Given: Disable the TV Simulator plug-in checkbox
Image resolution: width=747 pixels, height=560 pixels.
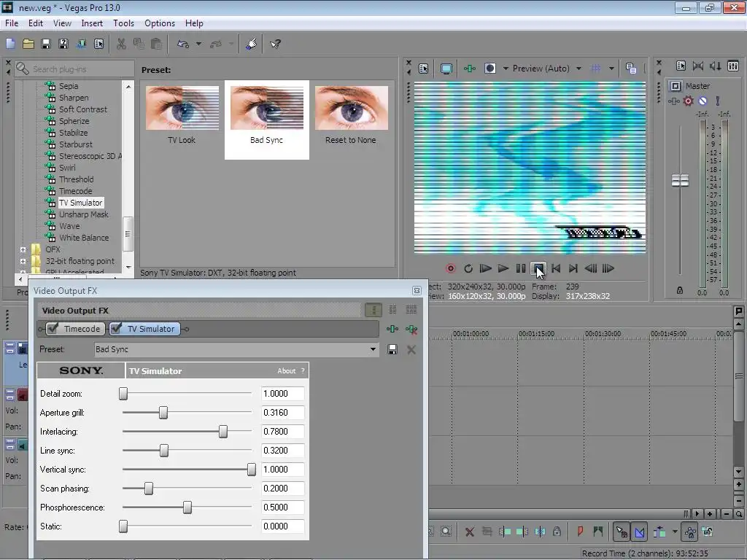Looking at the screenshot, I should point(116,329).
